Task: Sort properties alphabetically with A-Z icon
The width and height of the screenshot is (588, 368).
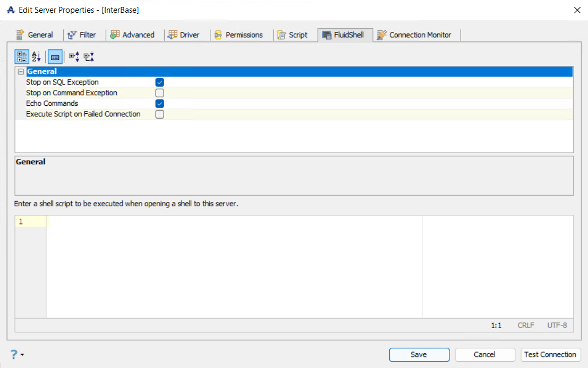Action: tap(36, 56)
